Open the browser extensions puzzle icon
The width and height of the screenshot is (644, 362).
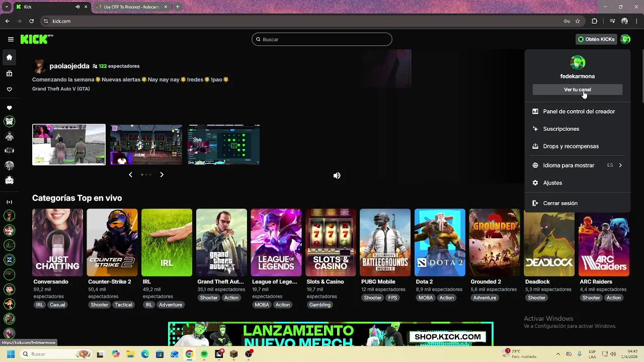click(594, 21)
